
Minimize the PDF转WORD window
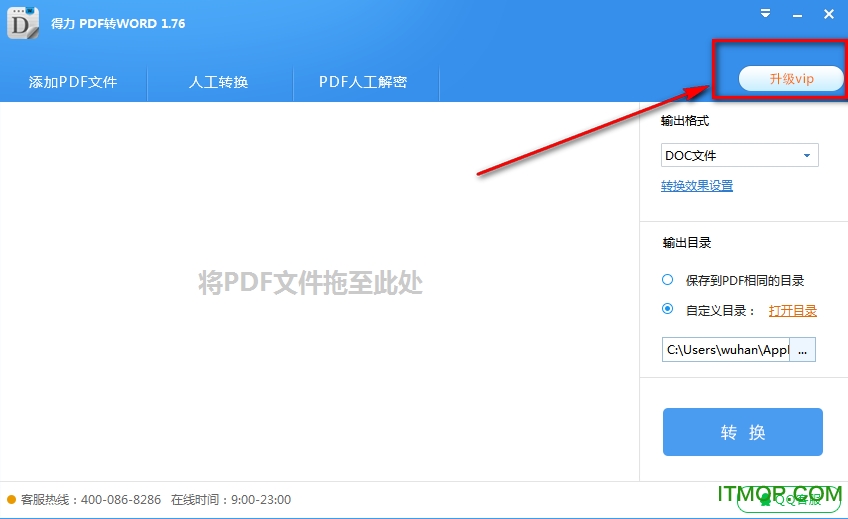(797, 15)
